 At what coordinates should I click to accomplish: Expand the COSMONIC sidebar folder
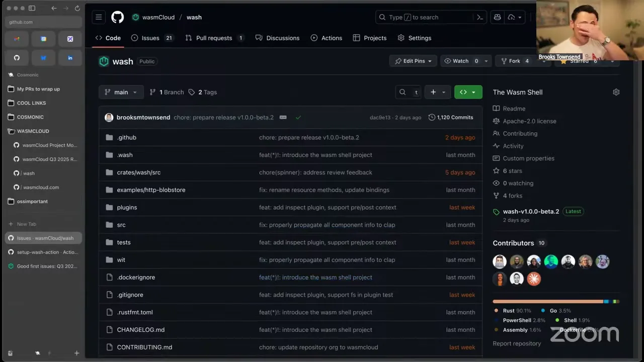[30, 117]
